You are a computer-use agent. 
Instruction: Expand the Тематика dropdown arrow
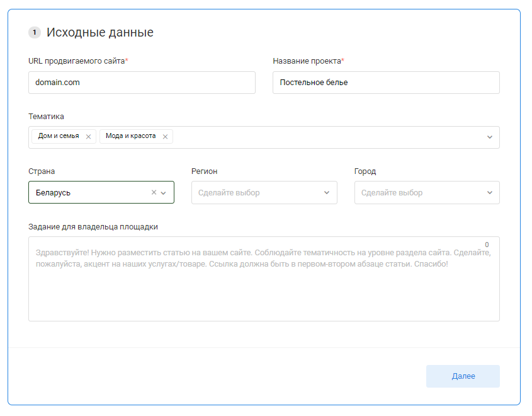point(490,137)
